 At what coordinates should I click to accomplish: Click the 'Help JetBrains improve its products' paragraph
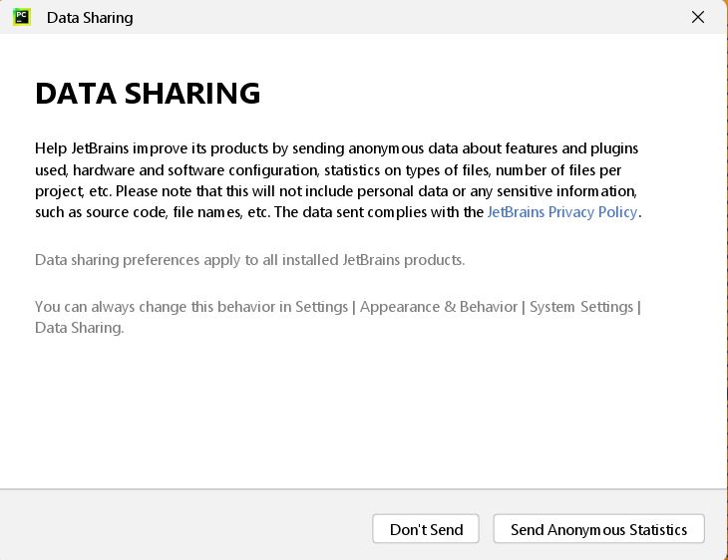(338, 180)
